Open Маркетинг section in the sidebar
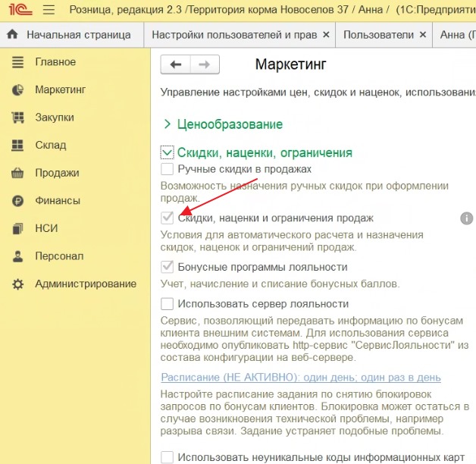Screen dimensions: 476x464 60,90
